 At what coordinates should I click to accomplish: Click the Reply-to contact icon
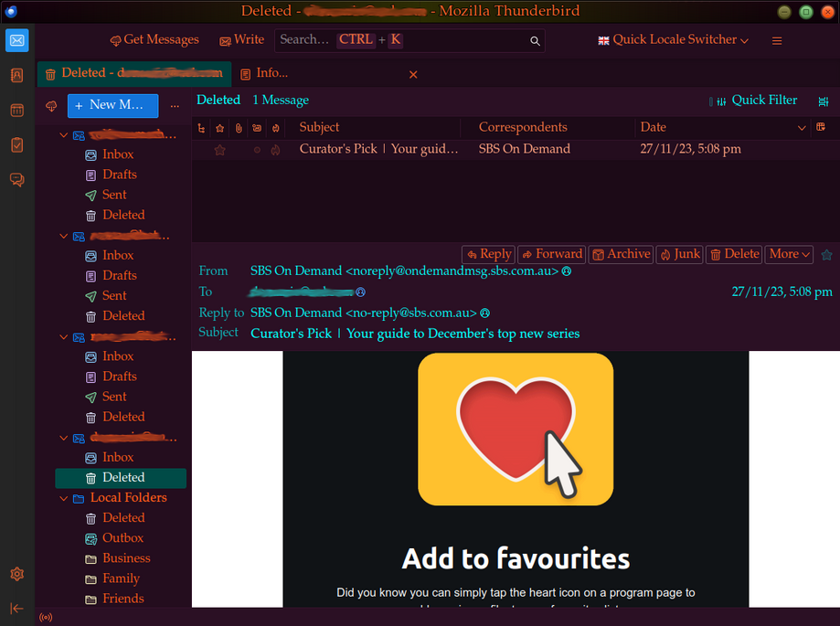484,313
